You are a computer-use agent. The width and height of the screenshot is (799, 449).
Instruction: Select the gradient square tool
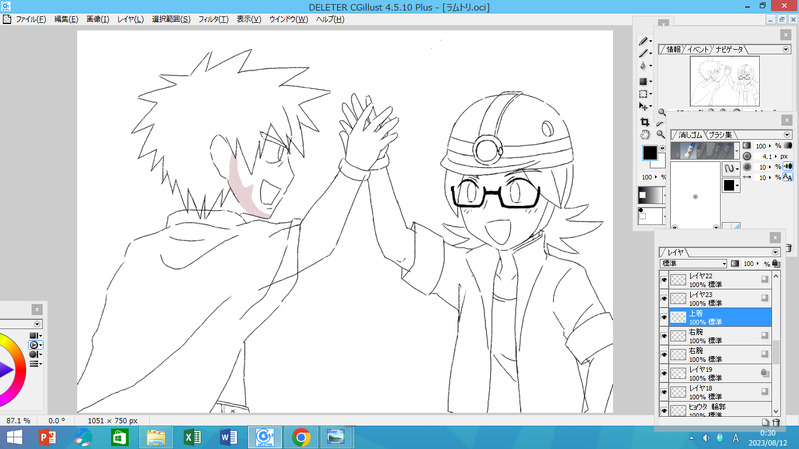point(643,82)
